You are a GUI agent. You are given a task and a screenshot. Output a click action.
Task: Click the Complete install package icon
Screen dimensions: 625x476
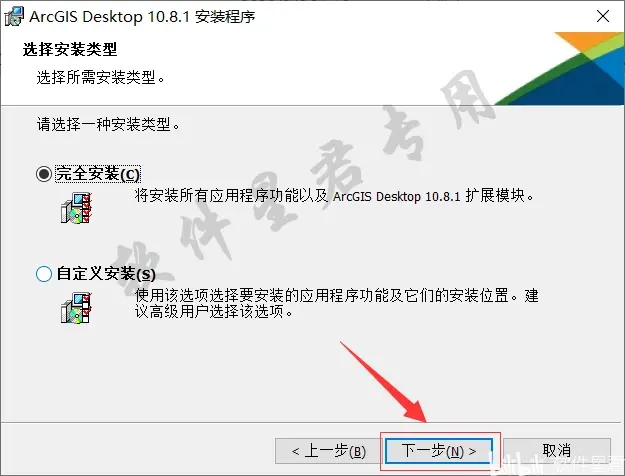77,208
